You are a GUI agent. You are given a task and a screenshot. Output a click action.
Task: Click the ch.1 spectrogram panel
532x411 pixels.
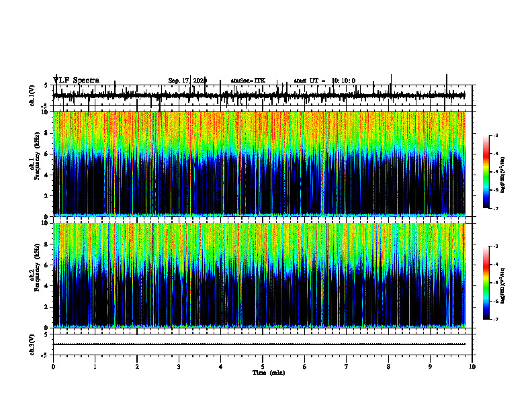tap(259, 164)
